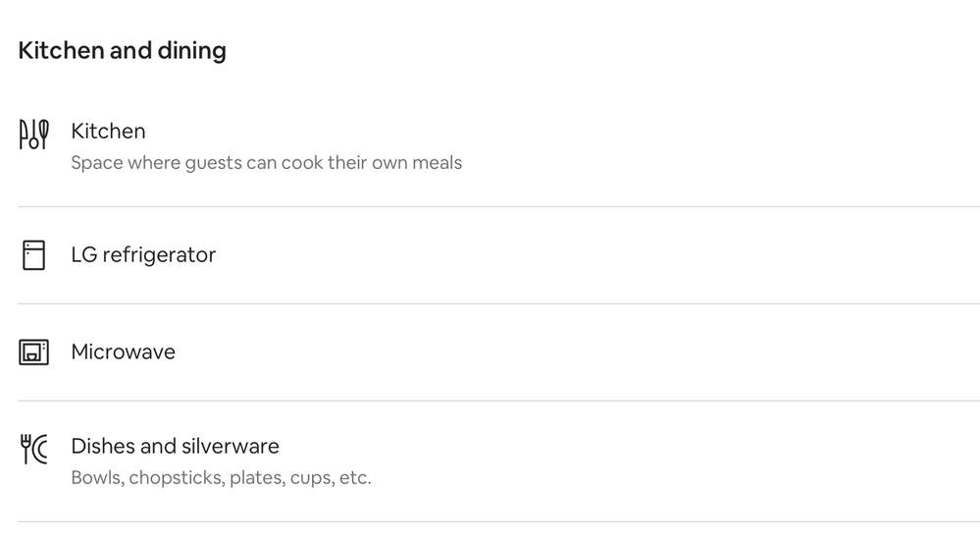Click the divider line below LG refrigerator

coord(498,303)
